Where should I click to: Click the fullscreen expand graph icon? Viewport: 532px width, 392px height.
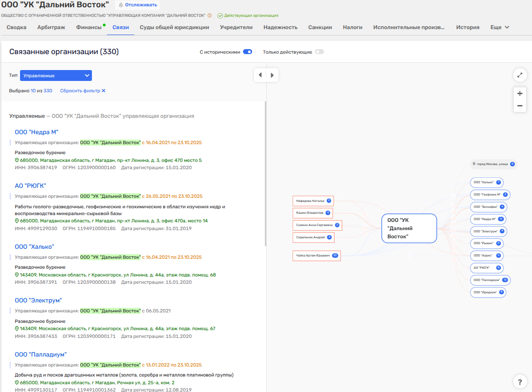[520, 75]
